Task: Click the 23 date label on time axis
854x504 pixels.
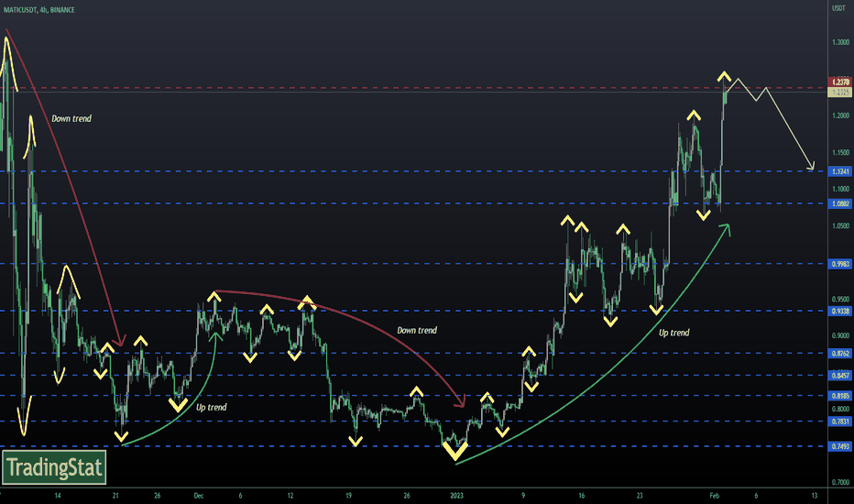Action: click(640, 496)
